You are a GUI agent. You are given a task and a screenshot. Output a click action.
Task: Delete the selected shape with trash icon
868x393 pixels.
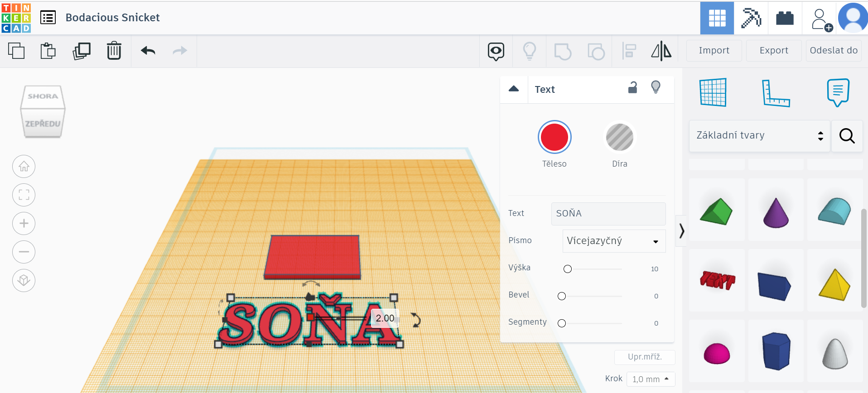point(114,51)
